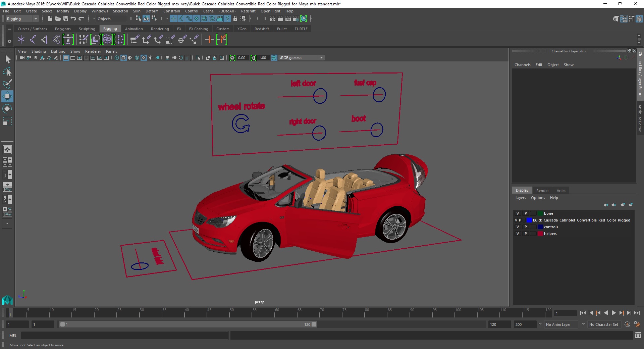Open the shelf options gear menu

(9, 41)
